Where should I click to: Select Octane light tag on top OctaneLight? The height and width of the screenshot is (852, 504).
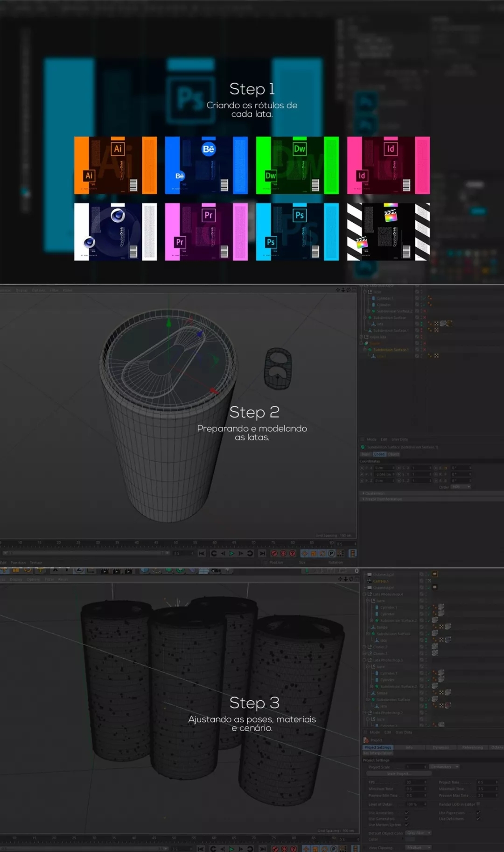pos(434,574)
